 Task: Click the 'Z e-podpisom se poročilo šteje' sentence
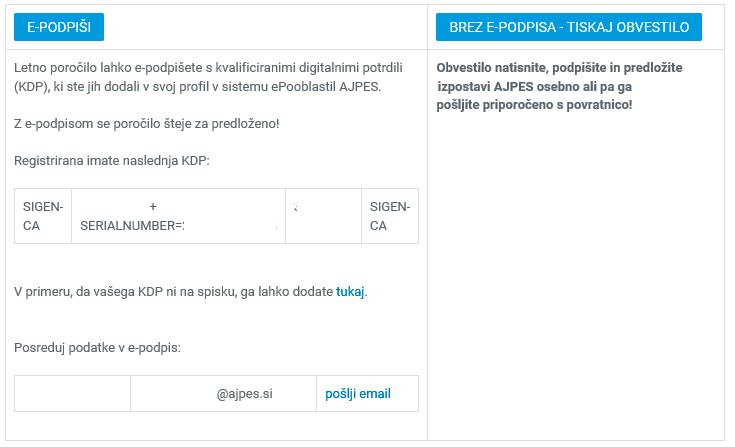coord(147,123)
